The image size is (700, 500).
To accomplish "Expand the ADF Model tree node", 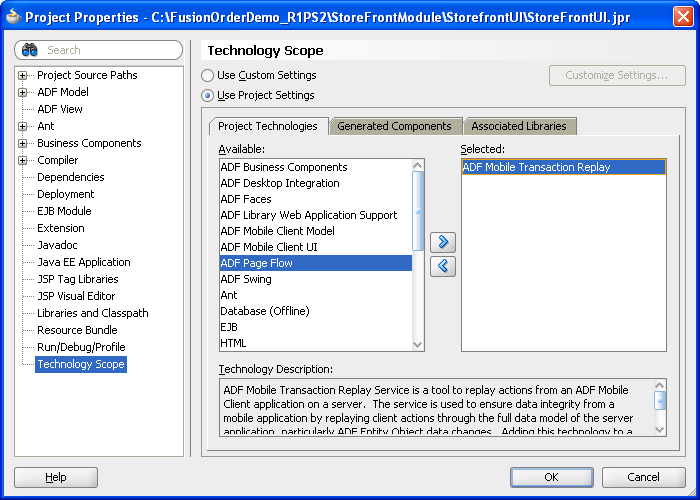I will coord(22,92).
